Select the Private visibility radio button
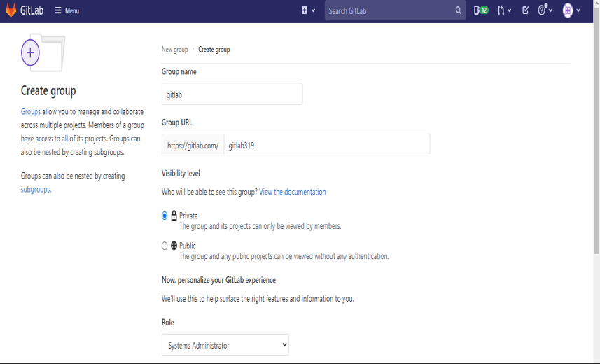The image size is (600, 364). point(165,216)
